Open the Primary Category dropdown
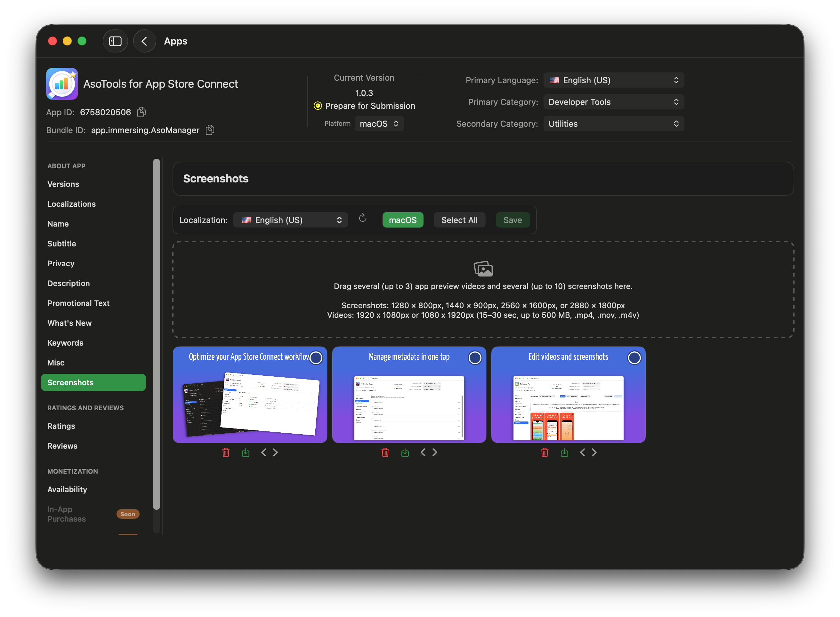 613,101
